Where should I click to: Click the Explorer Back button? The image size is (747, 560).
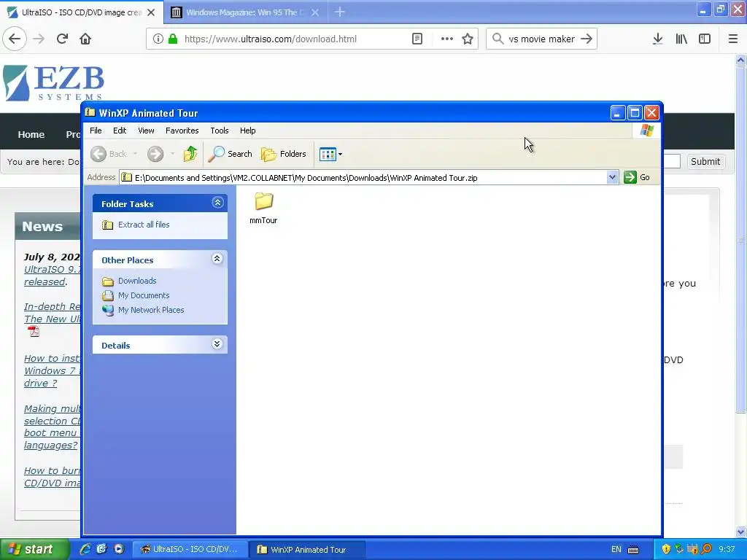[x=109, y=154]
